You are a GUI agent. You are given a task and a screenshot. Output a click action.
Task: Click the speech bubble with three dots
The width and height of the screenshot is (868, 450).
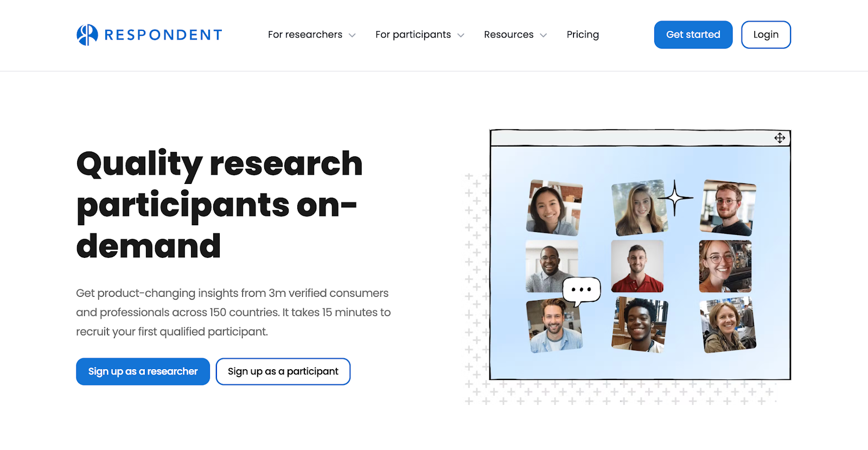pos(582,290)
